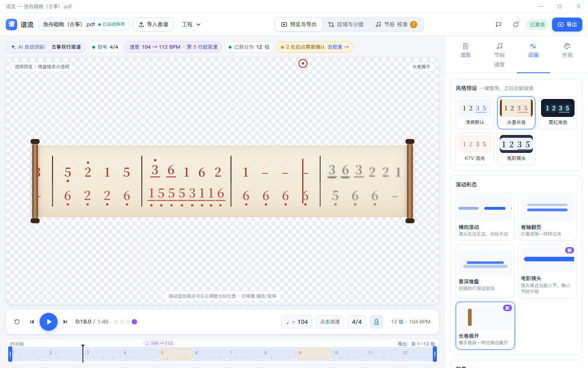This screenshot has width=588, height=368.
Task: Open the comments icon in the top bar
Action: point(499,25)
